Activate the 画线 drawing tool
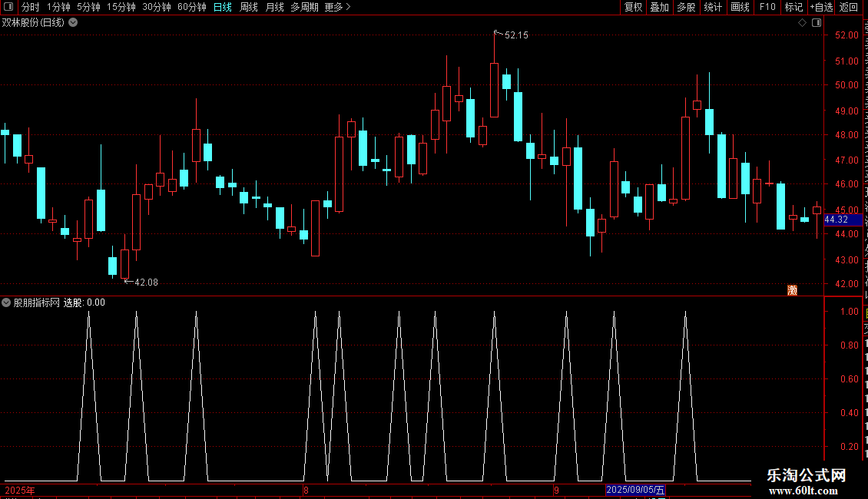 [x=740, y=7]
